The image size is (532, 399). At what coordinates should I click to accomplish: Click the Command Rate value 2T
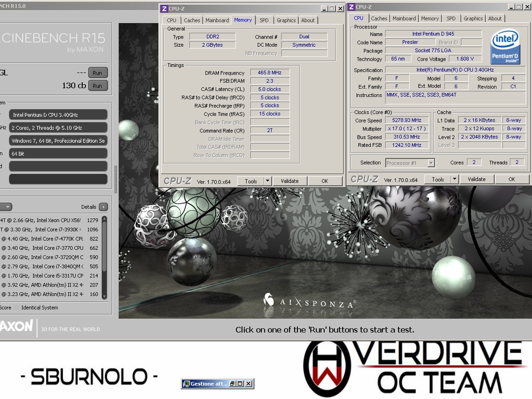tap(270, 130)
